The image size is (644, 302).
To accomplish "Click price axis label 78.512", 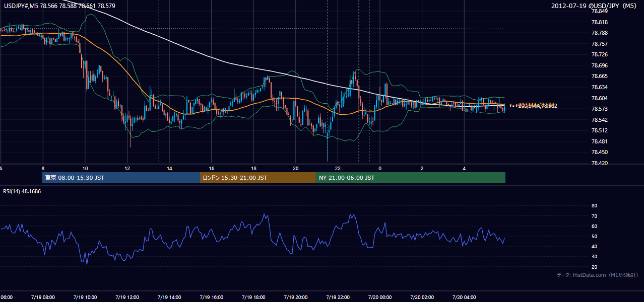I will pos(600,130).
